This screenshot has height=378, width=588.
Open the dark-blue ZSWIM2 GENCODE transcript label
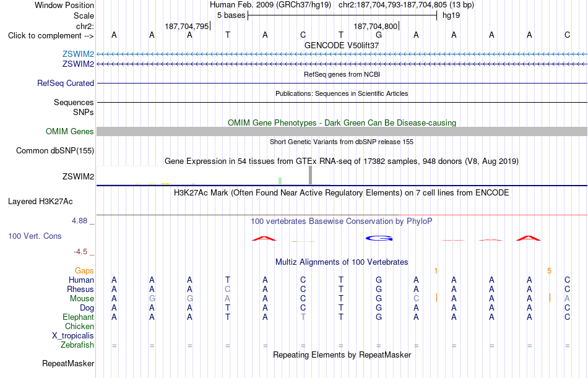(x=78, y=64)
